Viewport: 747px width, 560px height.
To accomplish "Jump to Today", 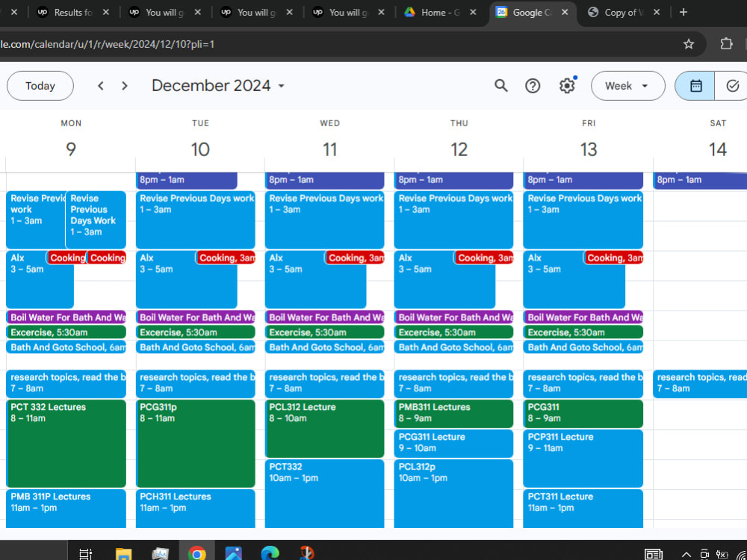I will pyautogui.click(x=40, y=86).
